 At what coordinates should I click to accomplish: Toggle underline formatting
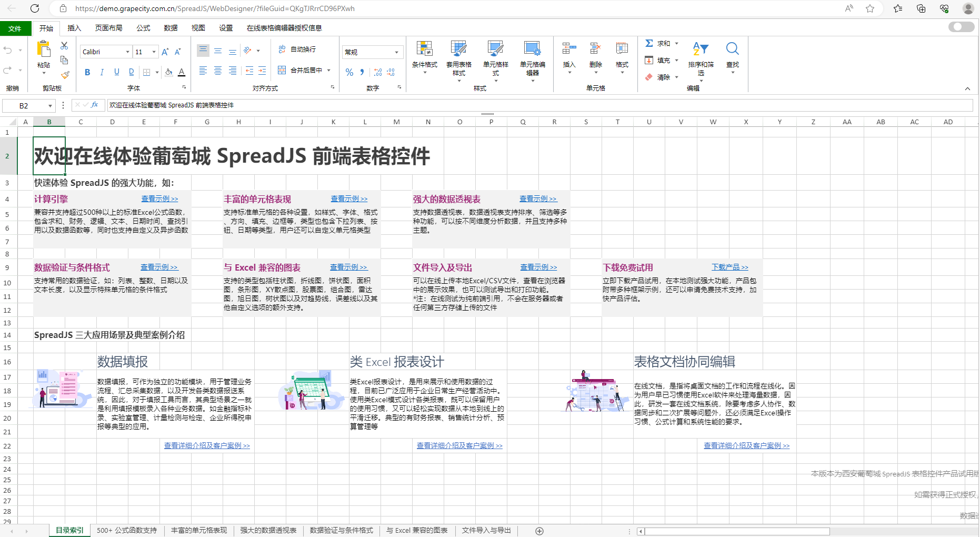[117, 72]
